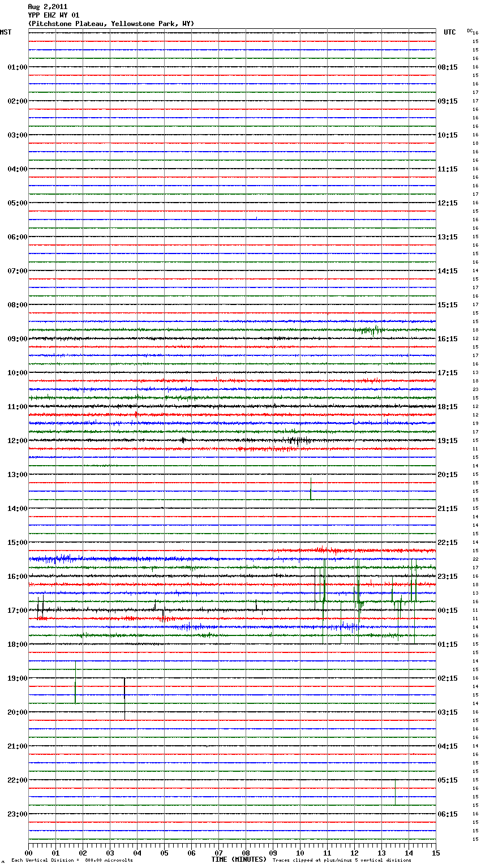Click the traces clipped footnote text
Viewport: 481px width, 868px height.
[x=342, y=861]
